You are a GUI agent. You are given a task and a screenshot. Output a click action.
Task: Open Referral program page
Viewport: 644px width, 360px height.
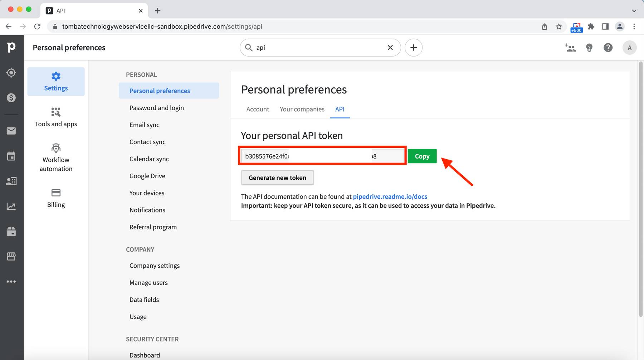point(153,227)
